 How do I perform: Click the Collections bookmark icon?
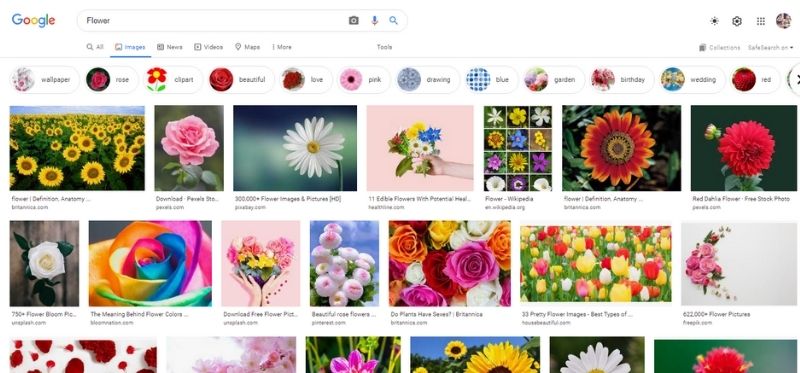click(x=703, y=47)
